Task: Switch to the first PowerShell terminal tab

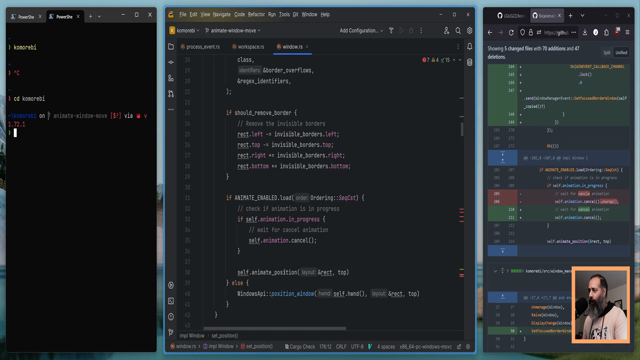Action: tap(26, 17)
